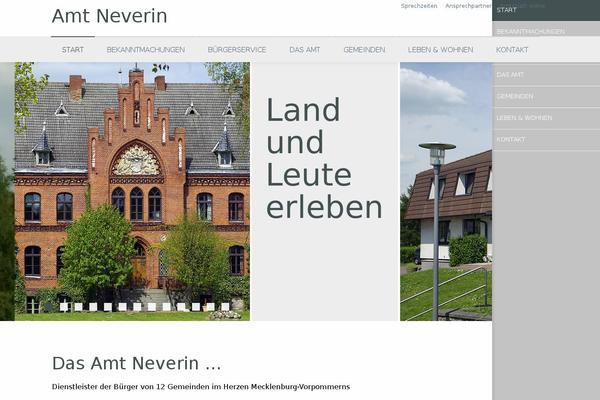Image resolution: width=600 pixels, height=400 pixels.
Task: Select KONTAKT in the grey side panel
Action: 546,140
